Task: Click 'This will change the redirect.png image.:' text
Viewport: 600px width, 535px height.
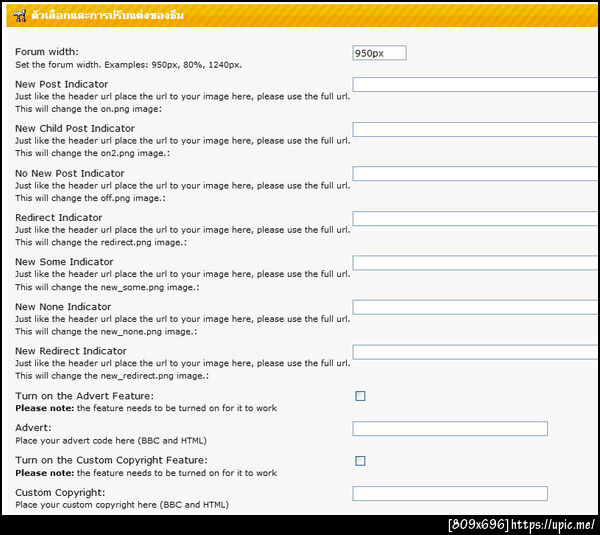Action: (101, 243)
